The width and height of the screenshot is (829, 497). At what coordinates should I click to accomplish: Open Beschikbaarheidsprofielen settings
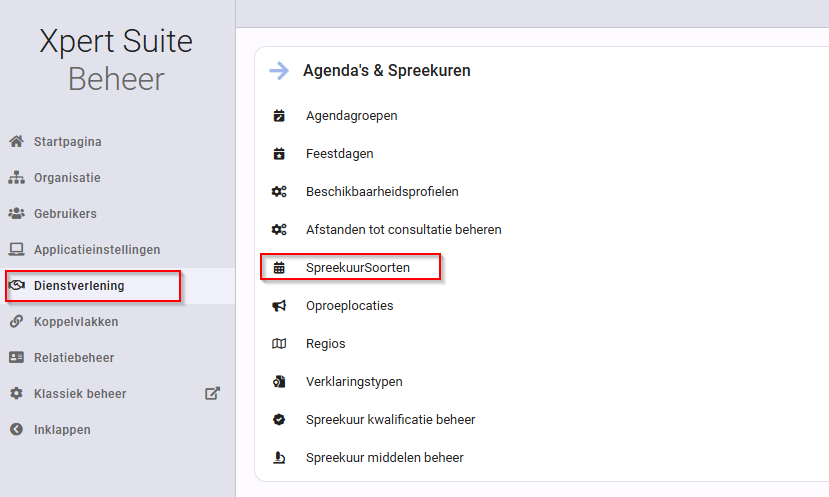382,191
